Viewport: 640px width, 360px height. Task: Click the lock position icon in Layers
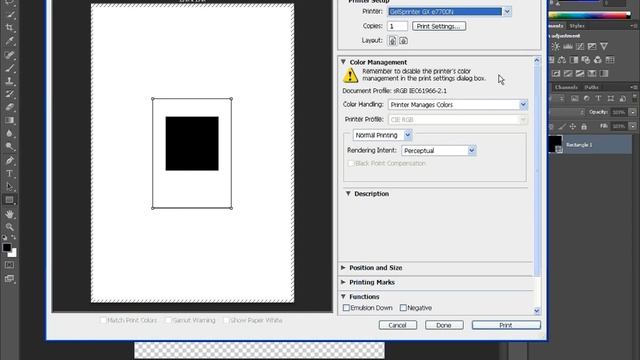[x=573, y=127]
